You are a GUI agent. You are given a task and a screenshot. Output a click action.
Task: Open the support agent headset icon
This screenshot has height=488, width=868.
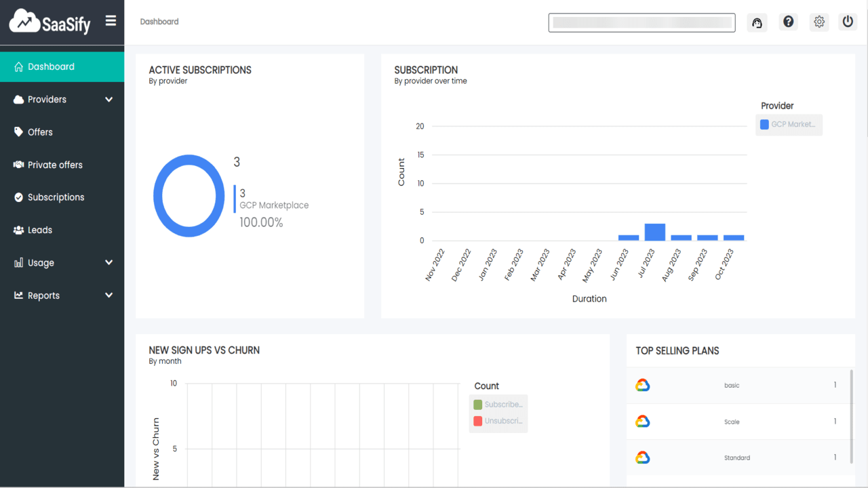[757, 22]
